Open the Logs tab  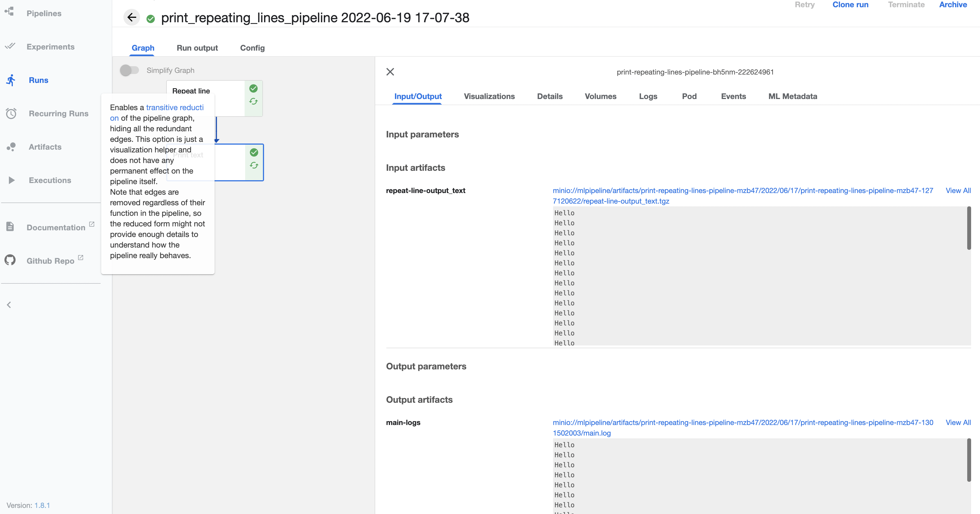(648, 96)
